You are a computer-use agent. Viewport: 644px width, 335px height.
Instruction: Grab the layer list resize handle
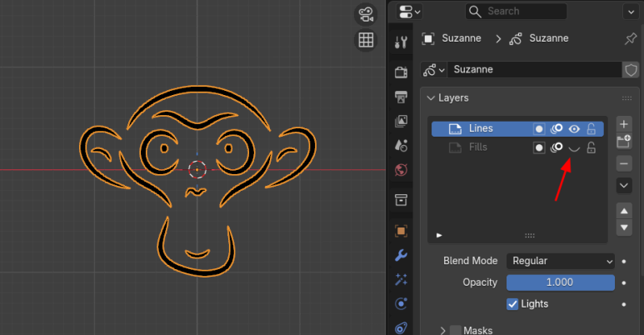click(x=530, y=236)
